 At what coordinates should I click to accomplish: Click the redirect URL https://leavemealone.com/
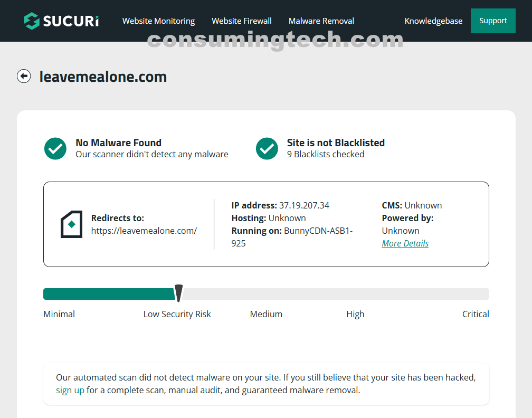coord(144,231)
